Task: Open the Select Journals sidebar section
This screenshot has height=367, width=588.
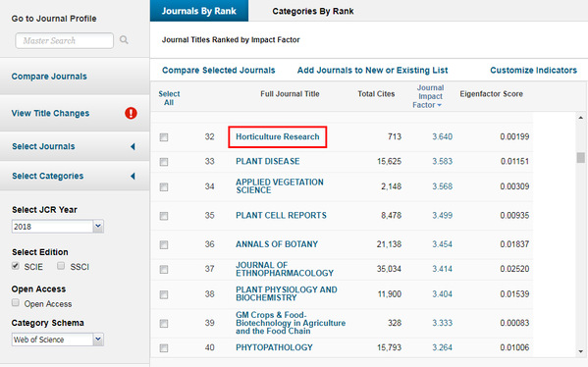Action: [x=43, y=146]
